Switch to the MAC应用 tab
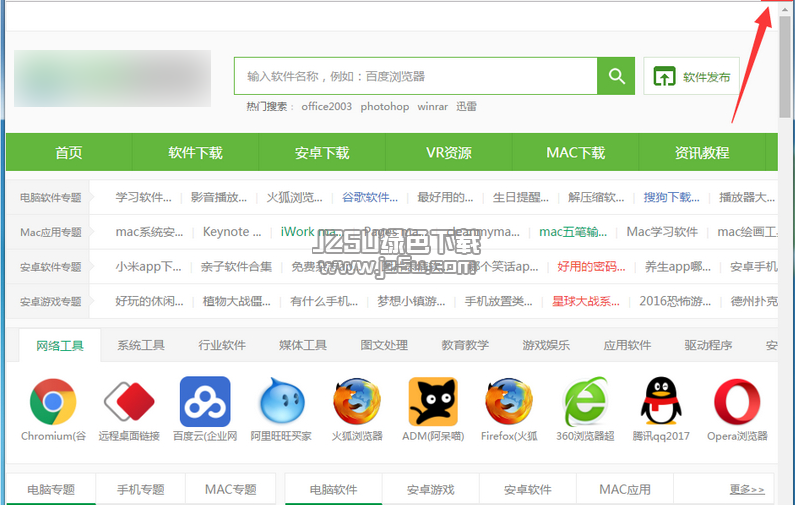 625,489
